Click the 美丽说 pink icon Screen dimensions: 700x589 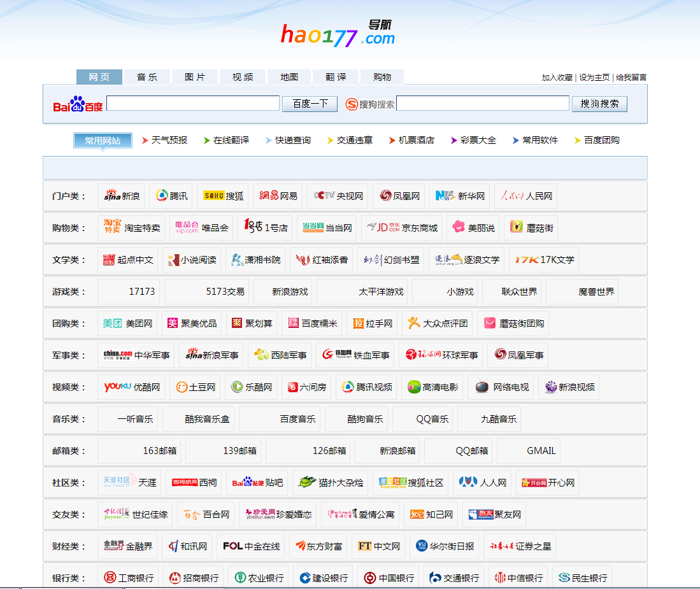pos(459,227)
